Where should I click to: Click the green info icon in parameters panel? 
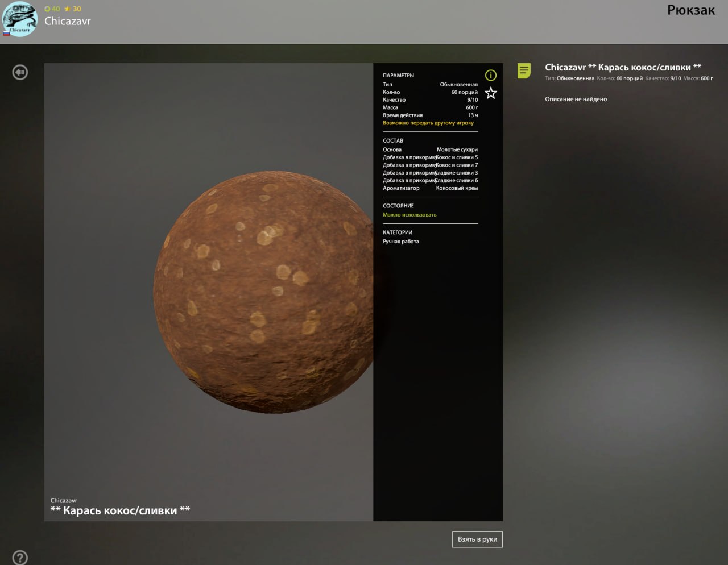coord(490,76)
